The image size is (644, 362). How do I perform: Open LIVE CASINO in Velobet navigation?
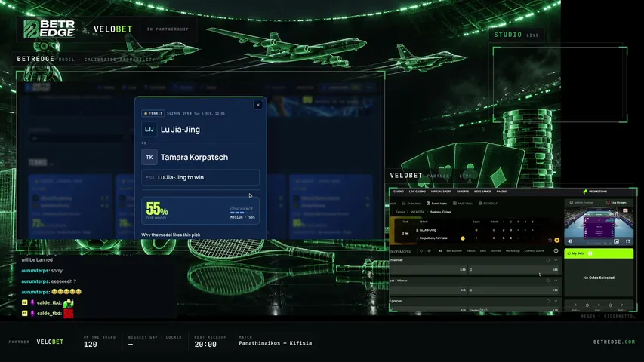point(418,192)
